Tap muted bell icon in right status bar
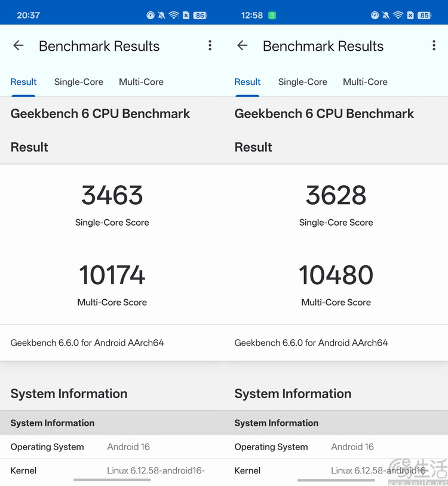This screenshot has width=448, height=486. pos(386,16)
